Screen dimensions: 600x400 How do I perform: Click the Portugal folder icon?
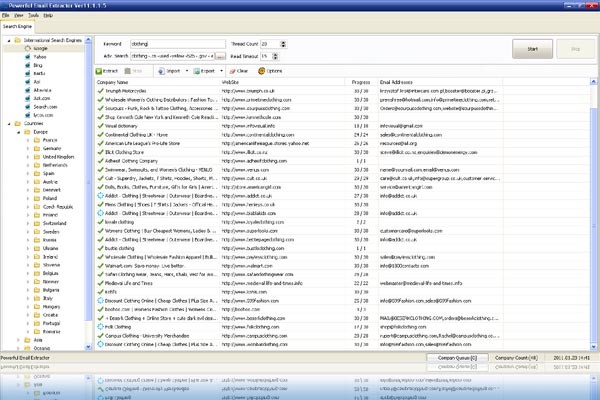pyautogui.click(x=37, y=323)
